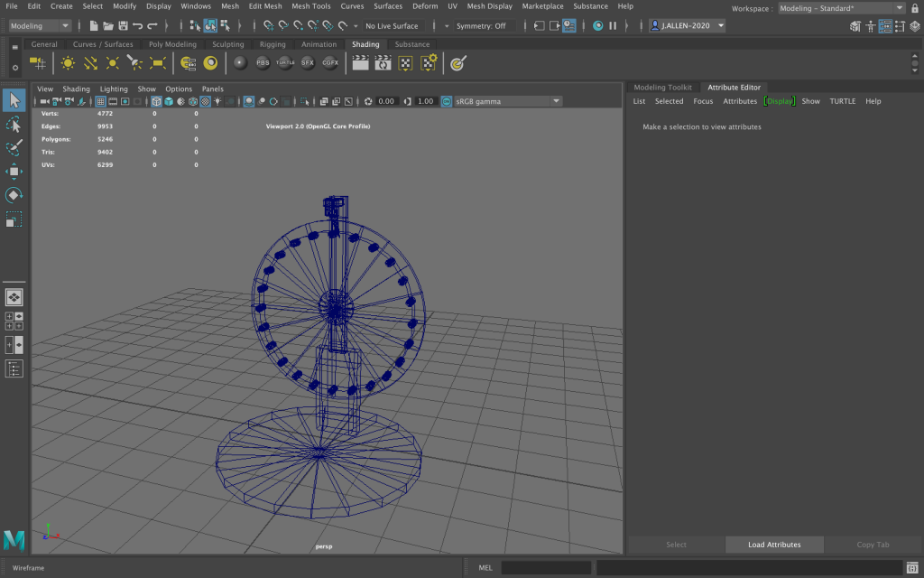This screenshot has height=578, width=924.
Task: Expand the sRGB gamma view transform dropdown
Action: (556, 101)
